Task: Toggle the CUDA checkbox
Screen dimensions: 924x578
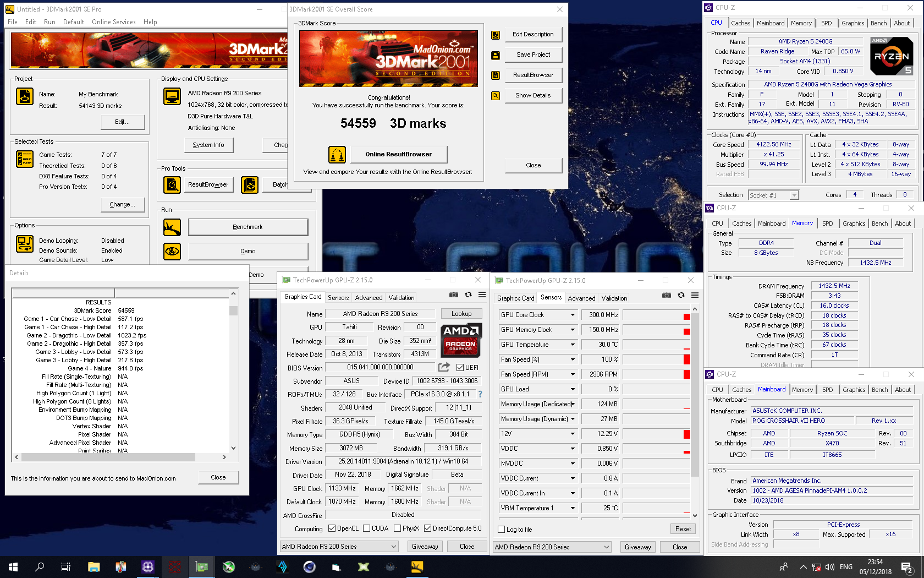Action: [x=366, y=528]
